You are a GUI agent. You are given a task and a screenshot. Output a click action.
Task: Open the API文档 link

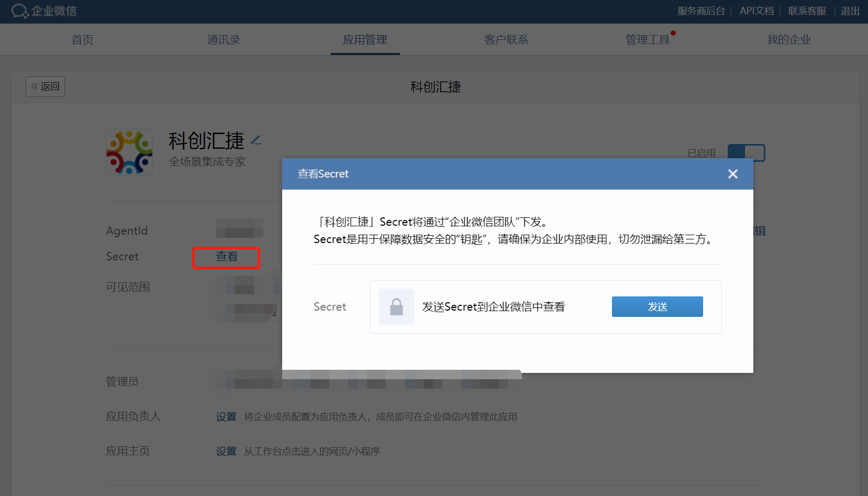756,11
